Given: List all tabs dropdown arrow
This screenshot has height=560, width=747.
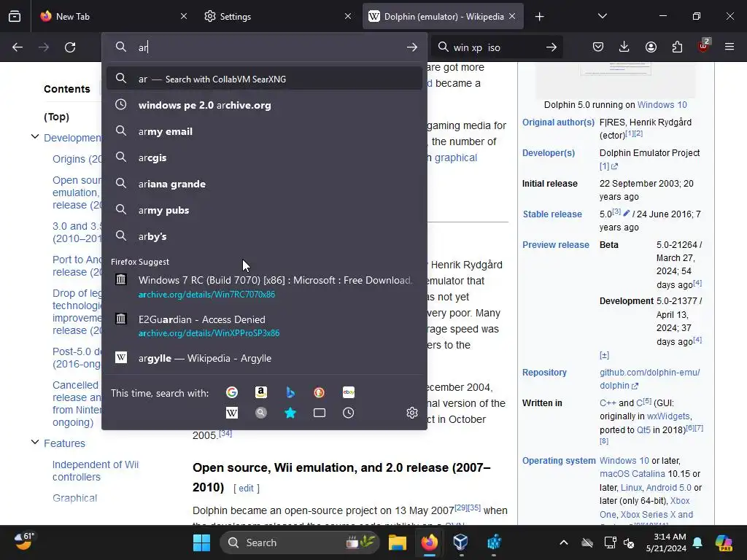Looking at the screenshot, I should (x=602, y=16).
